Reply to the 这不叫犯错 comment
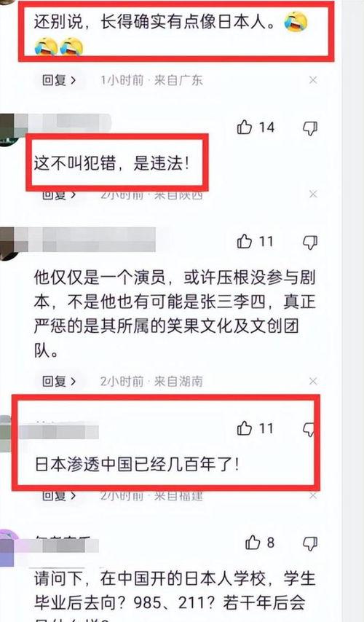 pos(59,194)
